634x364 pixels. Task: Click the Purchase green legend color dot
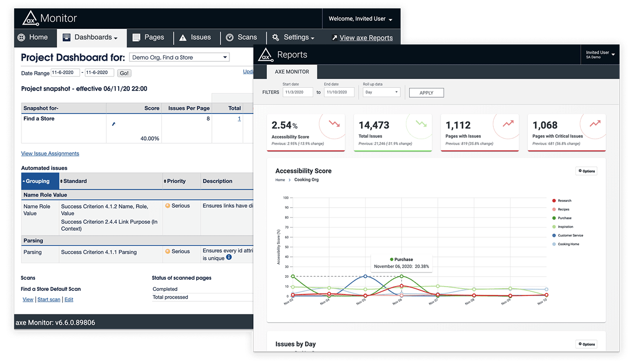554,218
